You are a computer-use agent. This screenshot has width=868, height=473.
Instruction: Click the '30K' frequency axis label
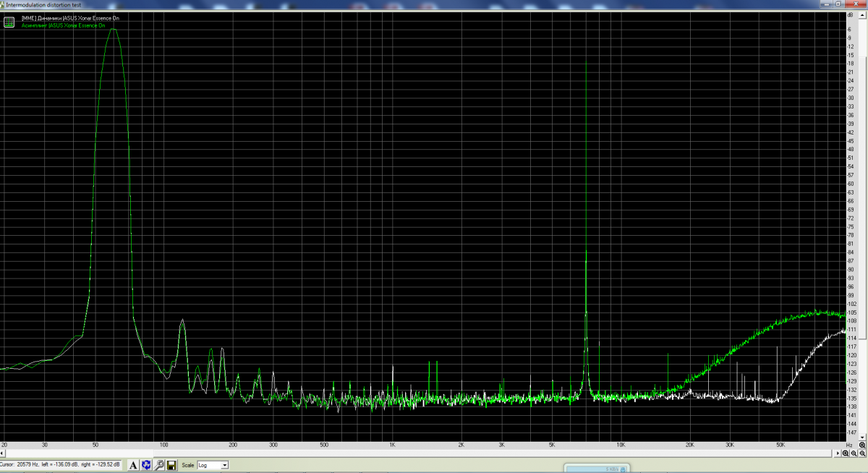(730, 445)
